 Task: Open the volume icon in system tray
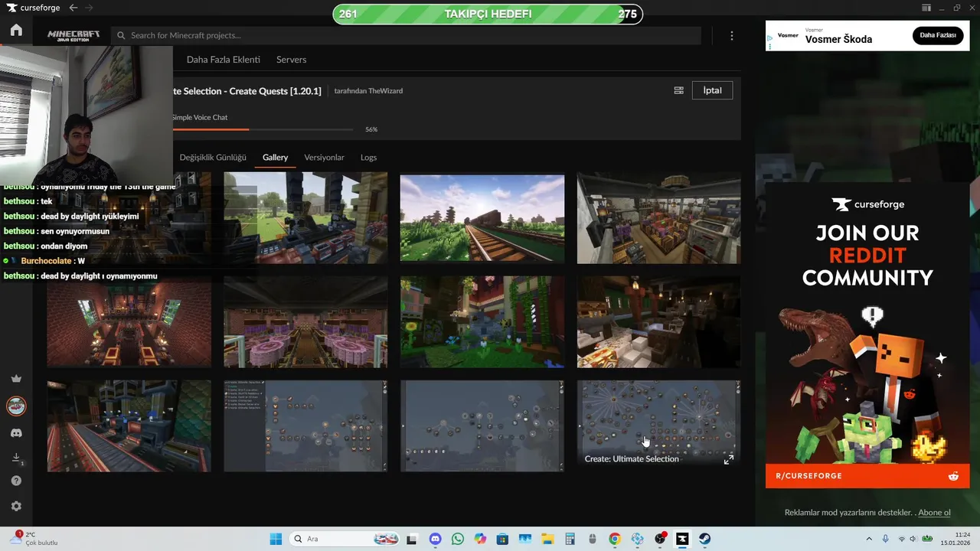[x=913, y=539]
